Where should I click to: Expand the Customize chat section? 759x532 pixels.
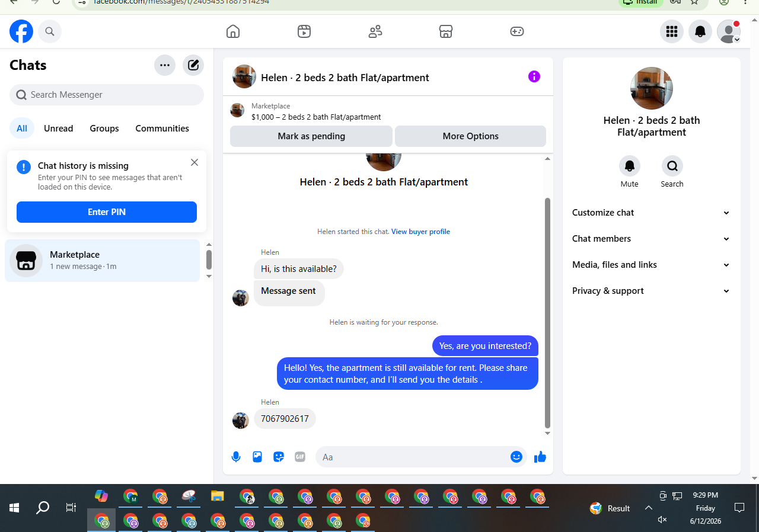(x=651, y=213)
